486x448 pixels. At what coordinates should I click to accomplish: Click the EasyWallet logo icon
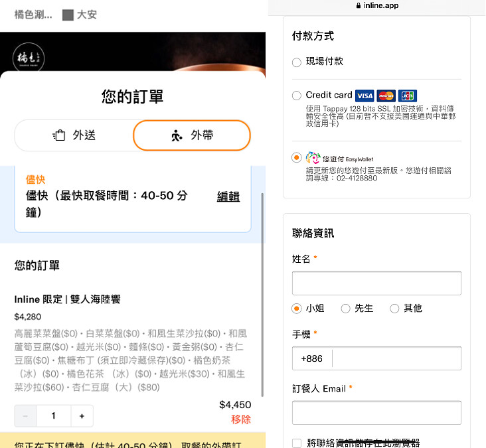(313, 158)
